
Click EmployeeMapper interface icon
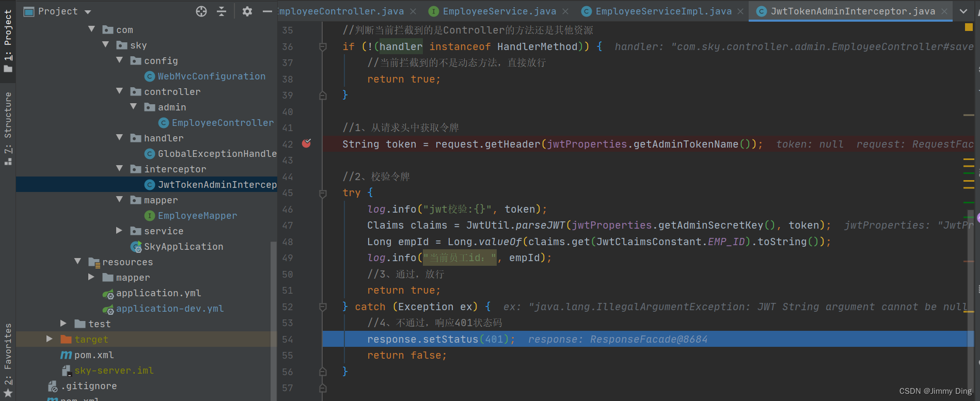tap(150, 216)
